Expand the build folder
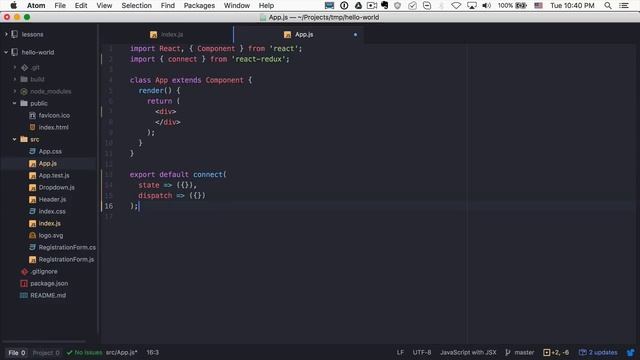640x360 pixels. [x=15, y=79]
